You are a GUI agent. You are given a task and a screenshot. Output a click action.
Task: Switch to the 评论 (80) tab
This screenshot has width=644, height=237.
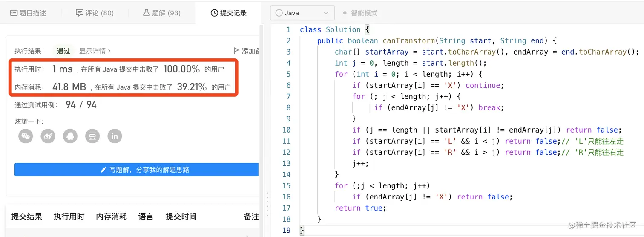95,13
